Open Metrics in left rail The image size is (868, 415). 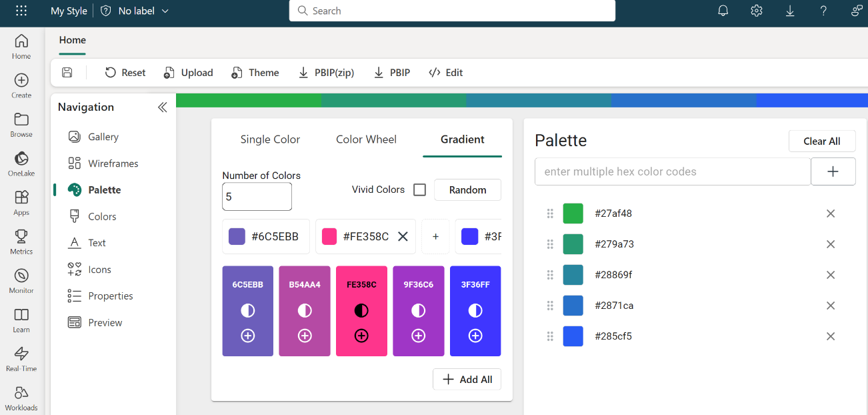(x=21, y=242)
